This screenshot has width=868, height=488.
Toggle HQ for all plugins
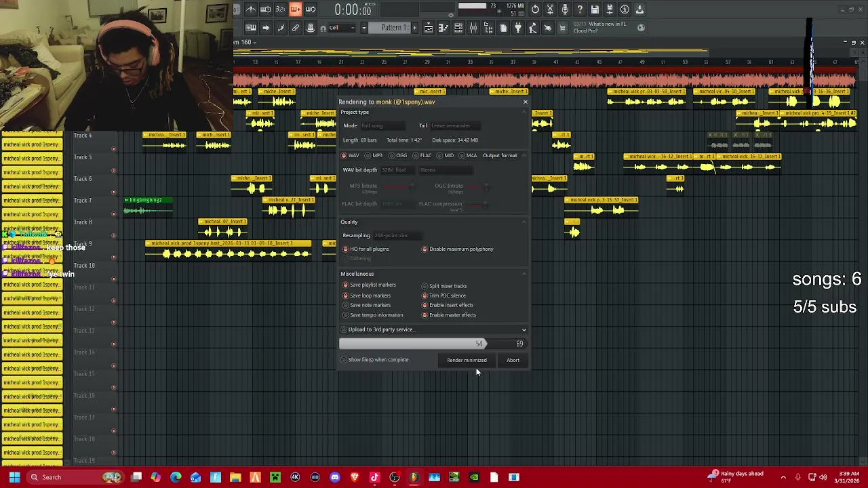pos(366,249)
